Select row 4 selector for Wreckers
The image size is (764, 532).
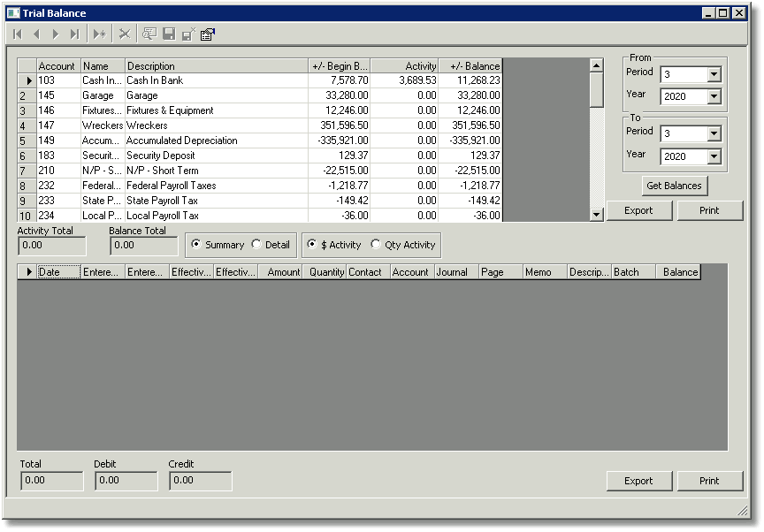[27, 125]
